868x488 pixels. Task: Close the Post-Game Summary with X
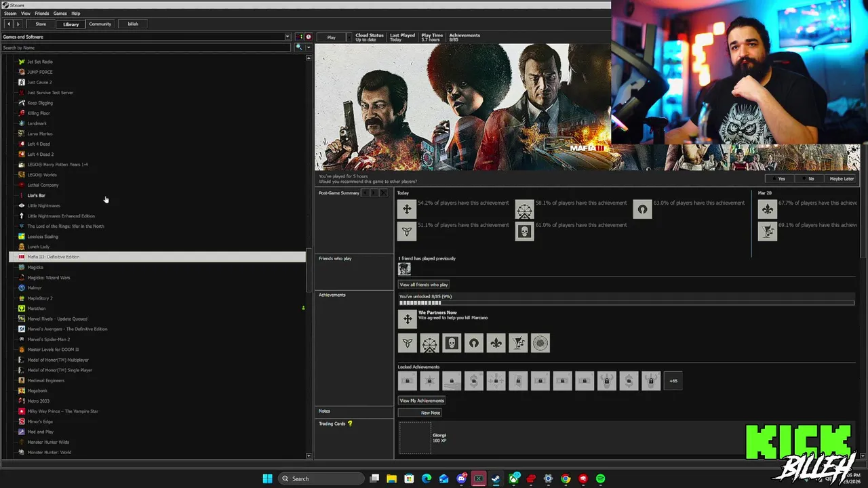(383, 193)
